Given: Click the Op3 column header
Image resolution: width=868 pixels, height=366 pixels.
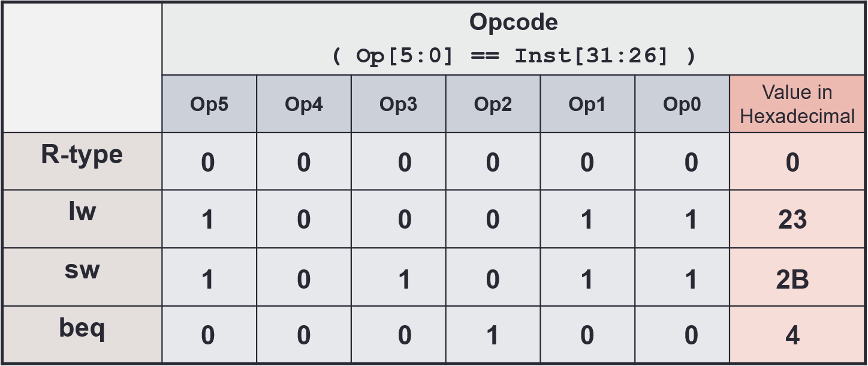Looking at the screenshot, I should [x=398, y=104].
